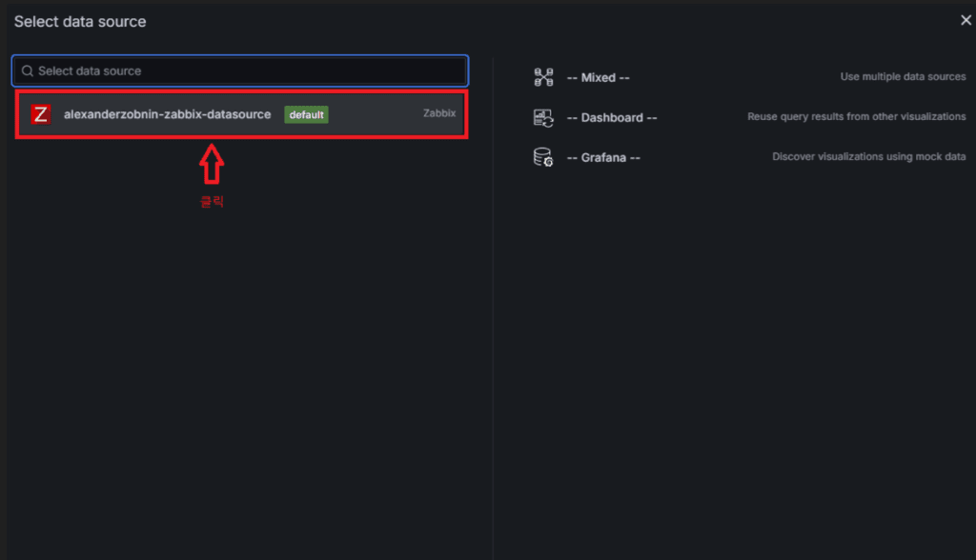The width and height of the screenshot is (976, 560).
Task: Pick the -- Grafana -- built-in source
Action: coord(602,157)
